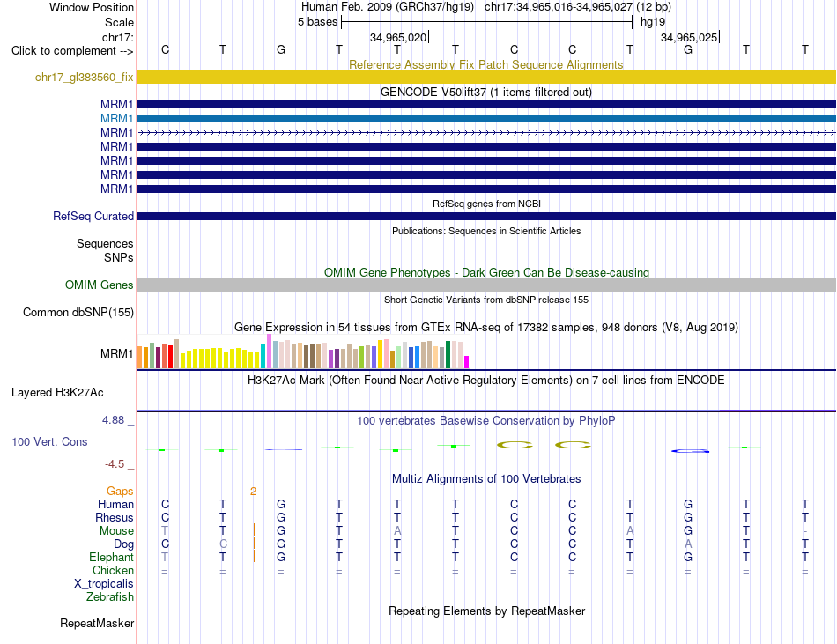Open the H3K27Ac Mark track title

click(485, 381)
